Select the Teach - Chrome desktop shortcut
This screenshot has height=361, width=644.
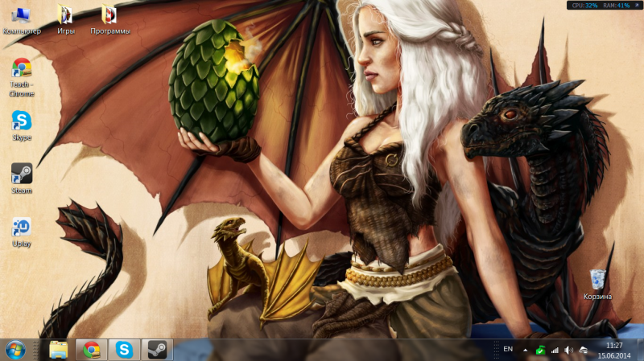pyautogui.click(x=22, y=77)
